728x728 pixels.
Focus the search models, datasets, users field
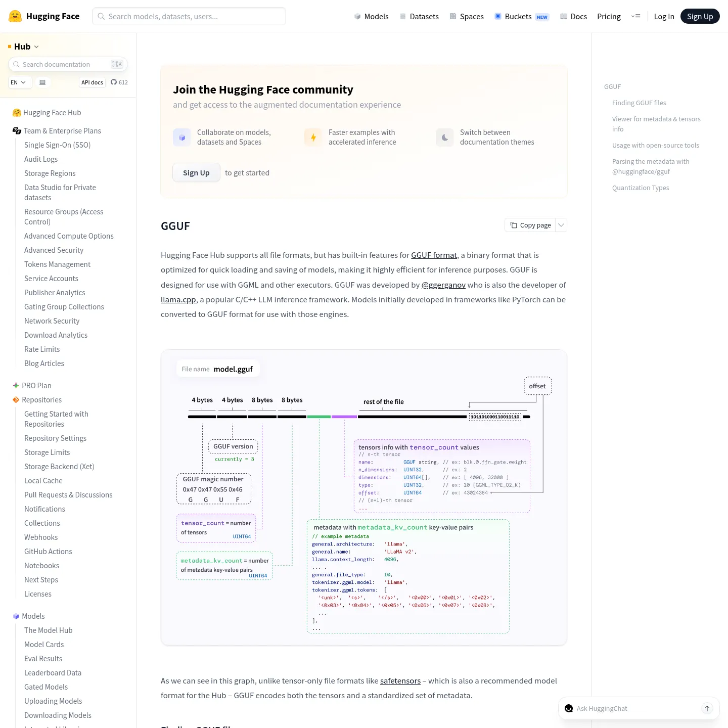click(189, 16)
